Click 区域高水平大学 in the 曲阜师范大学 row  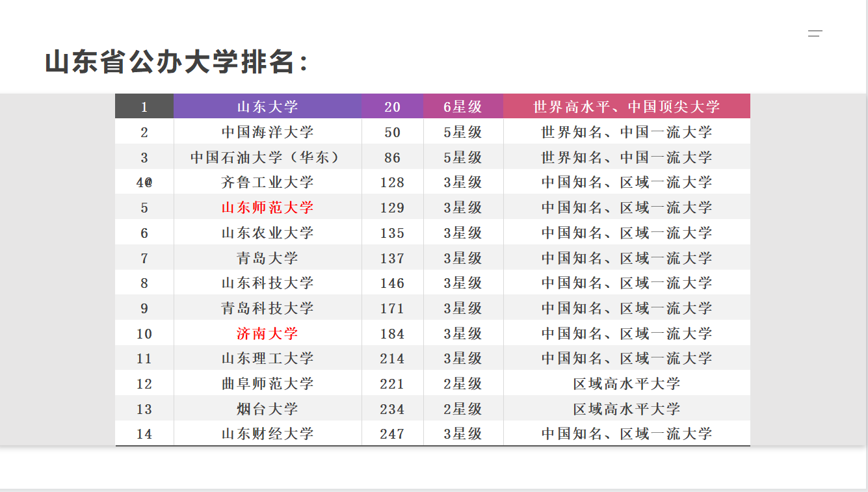point(627,383)
